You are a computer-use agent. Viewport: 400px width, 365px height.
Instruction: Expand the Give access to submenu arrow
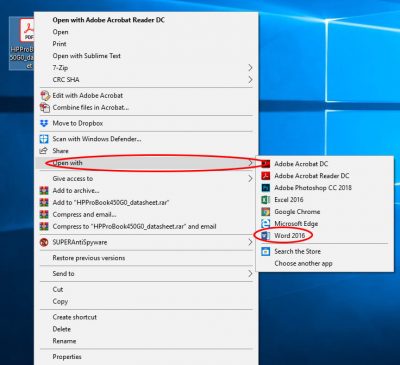[250, 179]
